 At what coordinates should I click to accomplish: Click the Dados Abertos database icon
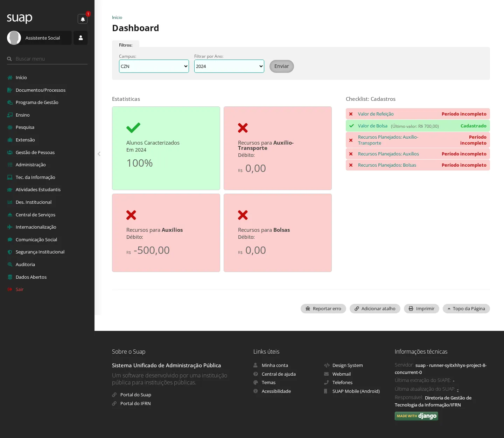(x=10, y=277)
